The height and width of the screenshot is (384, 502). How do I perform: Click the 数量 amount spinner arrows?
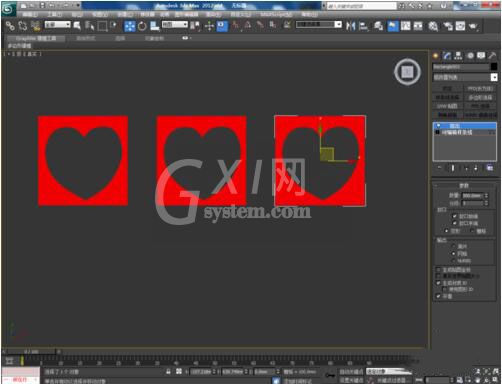486,196
